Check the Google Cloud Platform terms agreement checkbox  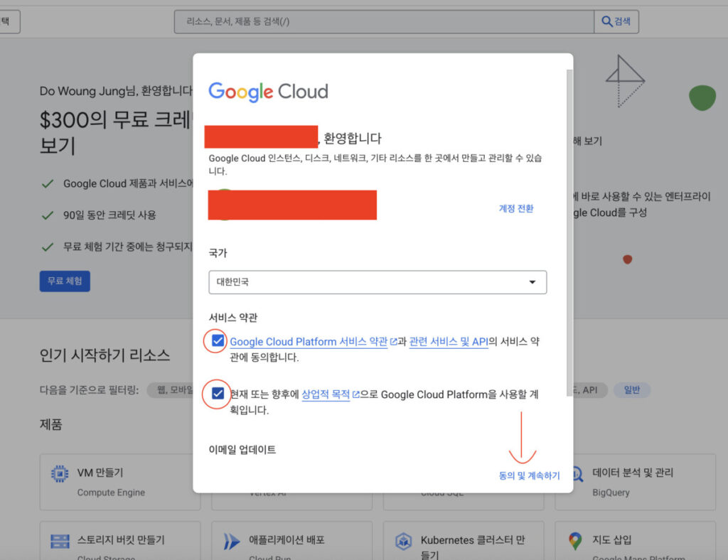(218, 341)
